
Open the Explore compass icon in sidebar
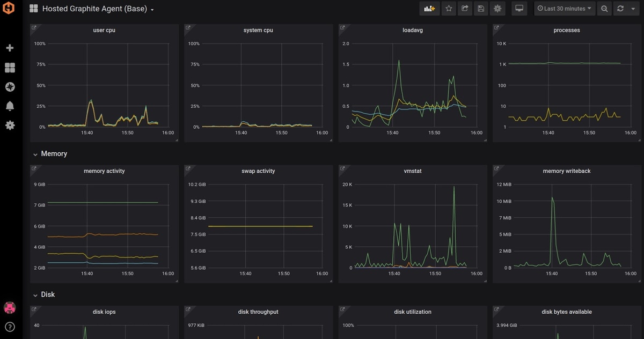pyautogui.click(x=10, y=87)
